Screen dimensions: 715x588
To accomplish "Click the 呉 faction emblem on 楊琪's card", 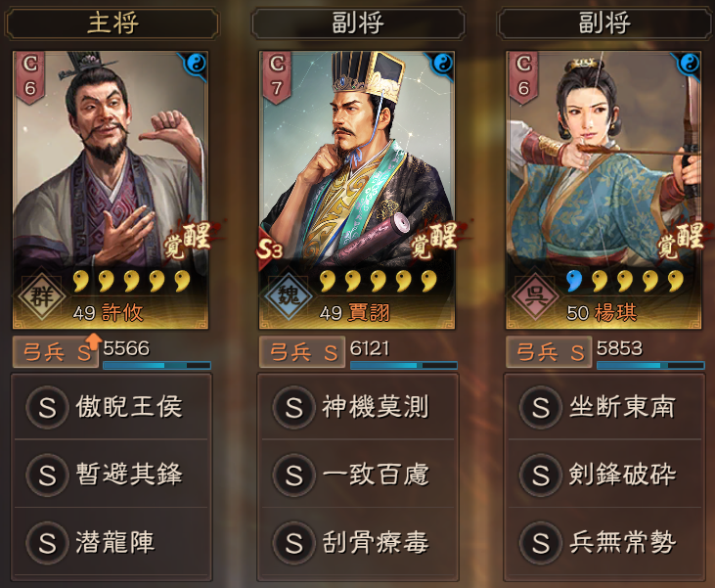I will click(535, 295).
